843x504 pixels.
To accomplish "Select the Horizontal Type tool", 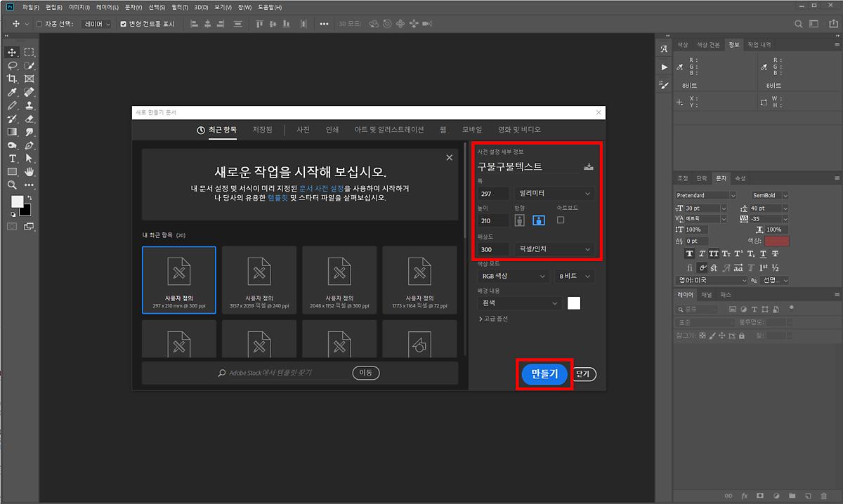I will click(x=12, y=159).
